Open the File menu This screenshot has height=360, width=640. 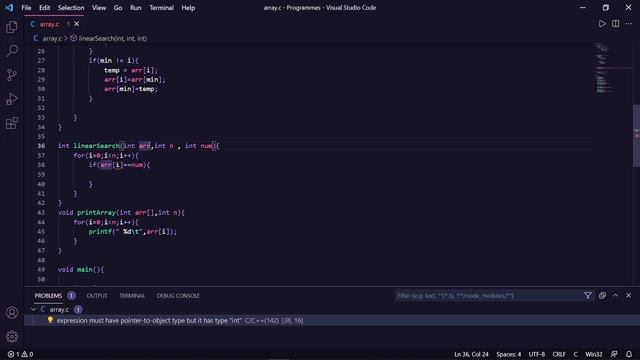(26, 8)
